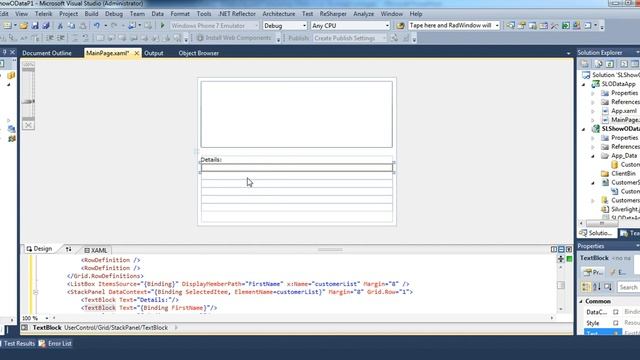Open the Telerik menu
640x360 pixels.
(43, 14)
